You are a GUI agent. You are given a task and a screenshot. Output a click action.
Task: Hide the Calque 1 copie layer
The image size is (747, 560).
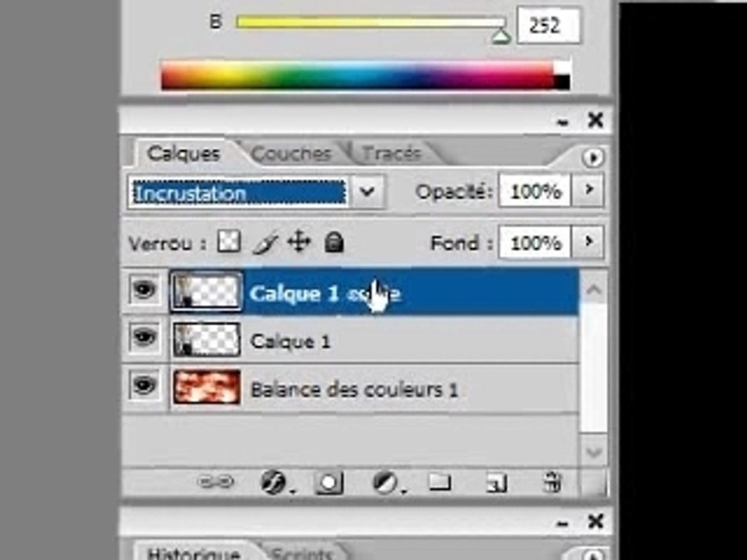click(x=145, y=290)
